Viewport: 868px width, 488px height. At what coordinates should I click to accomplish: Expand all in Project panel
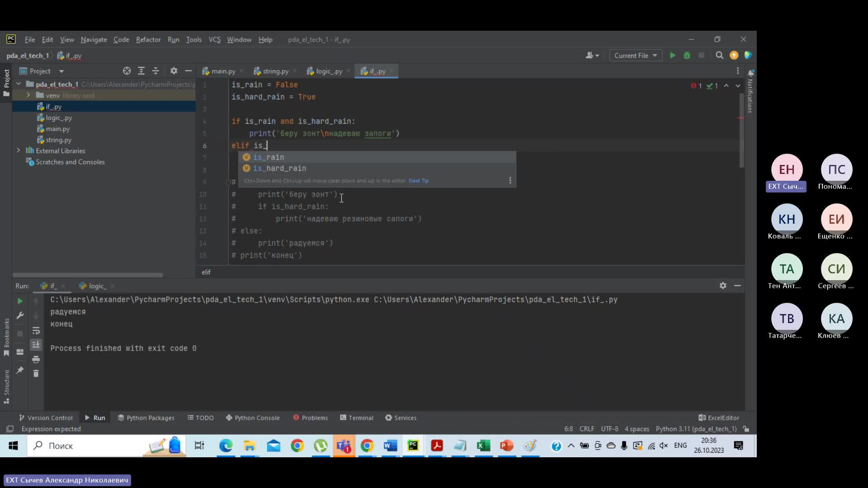point(141,71)
